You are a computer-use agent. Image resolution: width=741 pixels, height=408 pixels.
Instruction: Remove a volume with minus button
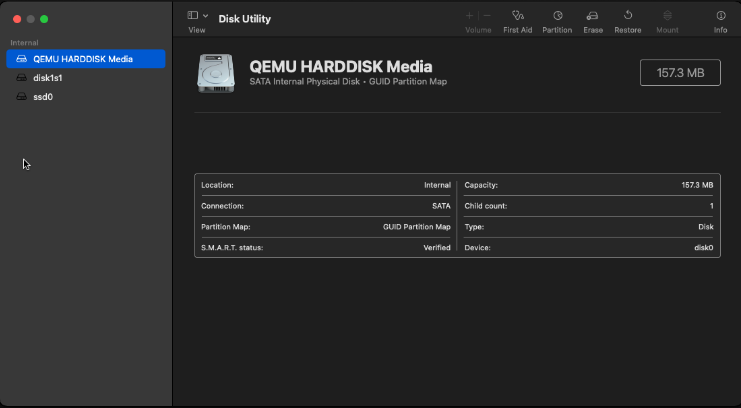coord(487,16)
